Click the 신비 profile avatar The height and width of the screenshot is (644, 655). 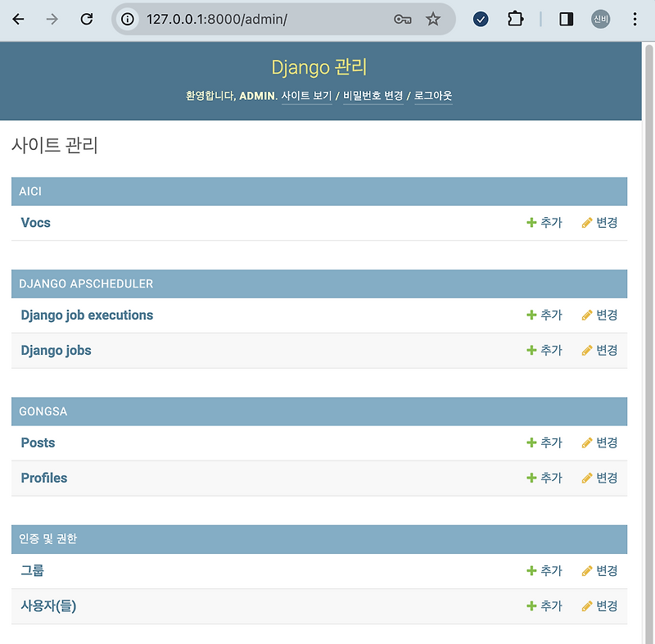(x=601, y=18)
